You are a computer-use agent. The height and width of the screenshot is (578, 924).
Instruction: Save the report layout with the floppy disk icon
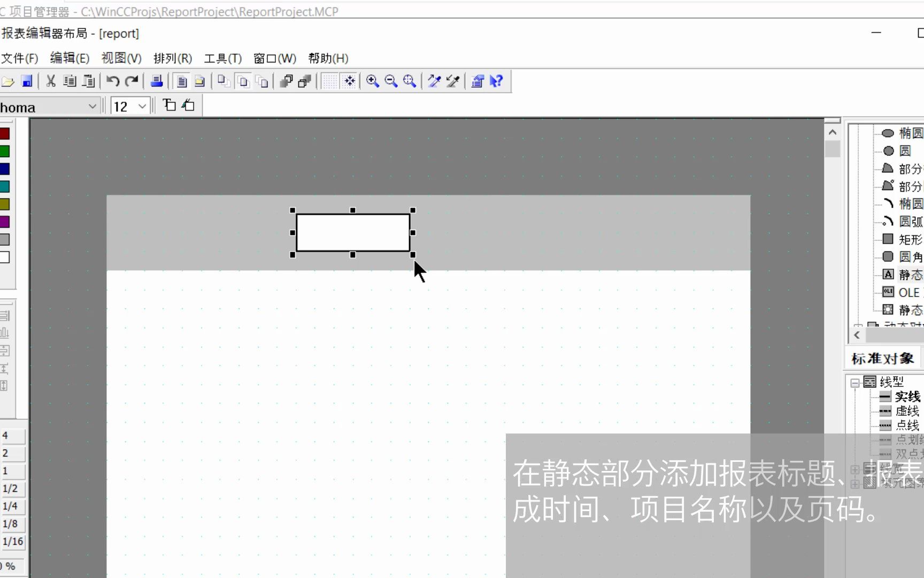[x=27, y=81]
